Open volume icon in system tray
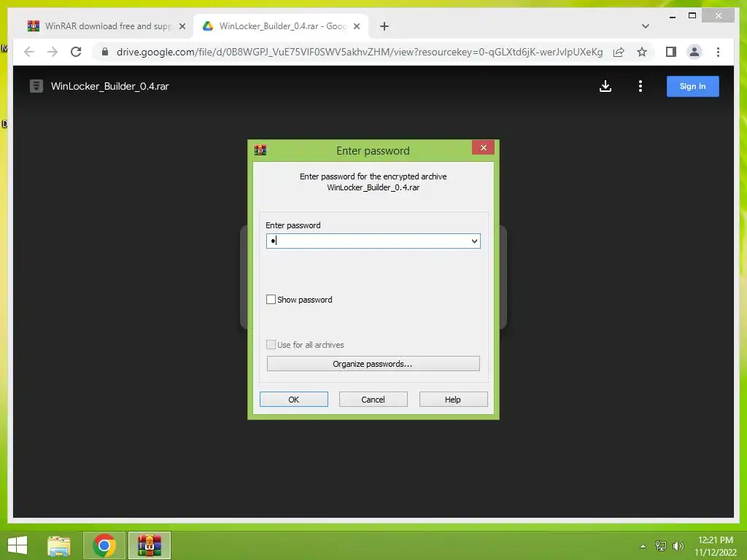 click(x=678, y=546)
